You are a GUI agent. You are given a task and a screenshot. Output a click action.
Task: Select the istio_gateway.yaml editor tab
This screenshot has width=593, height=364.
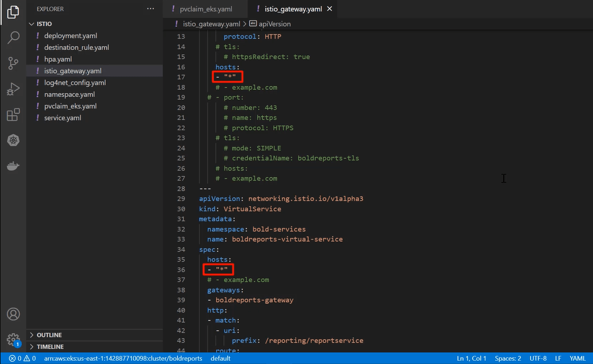point(293,9)
